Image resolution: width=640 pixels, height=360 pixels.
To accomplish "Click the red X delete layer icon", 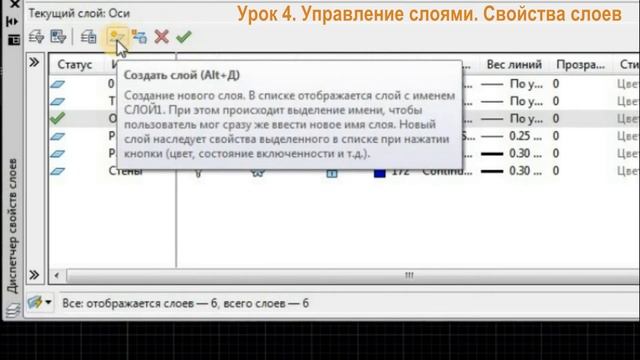I will (162, 37).
